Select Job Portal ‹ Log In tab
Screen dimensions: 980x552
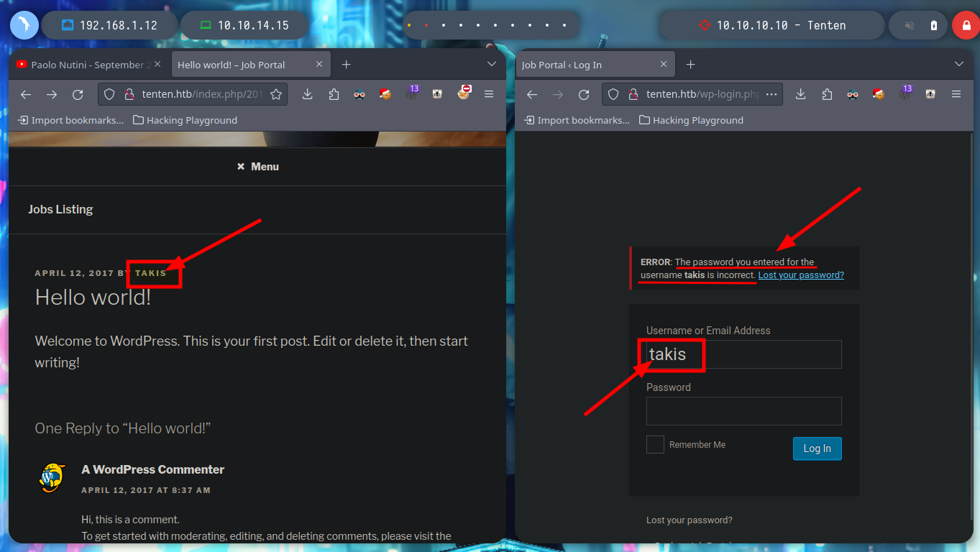click(x=595, y=65)
